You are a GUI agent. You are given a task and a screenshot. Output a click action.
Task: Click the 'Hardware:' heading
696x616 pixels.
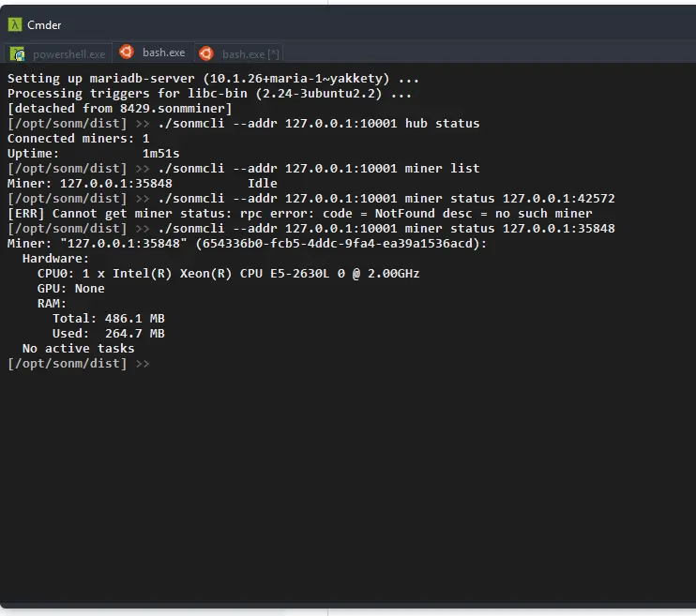point(56,259)
